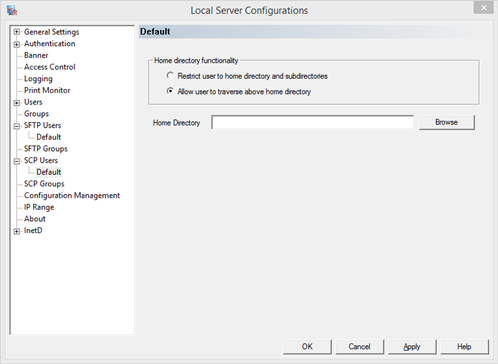
Task: Open Access Control settings
Action: click(50, 67)
